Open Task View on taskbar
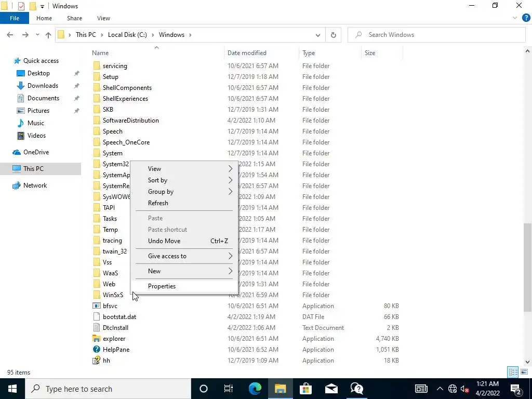Screen dimensions: 532x399 point(229,389)
